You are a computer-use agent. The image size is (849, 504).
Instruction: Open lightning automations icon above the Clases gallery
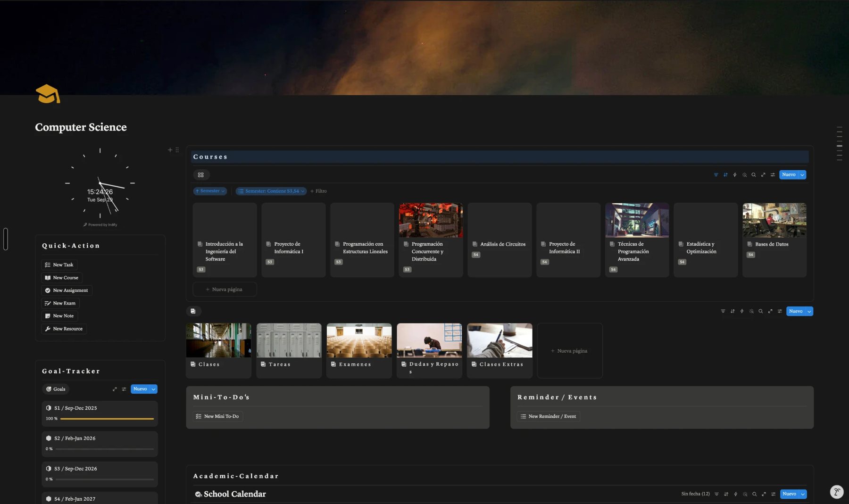[x=742, y=311]
